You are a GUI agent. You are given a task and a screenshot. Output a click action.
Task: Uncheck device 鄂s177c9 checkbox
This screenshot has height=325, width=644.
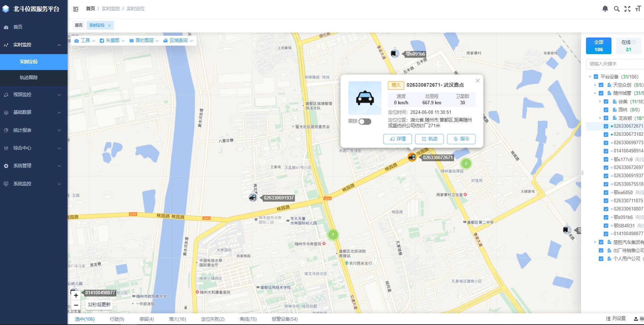coord(606,159)
